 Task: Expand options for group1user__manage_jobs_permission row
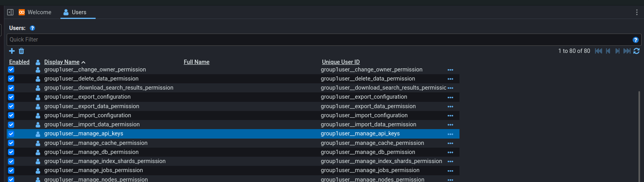[x=450, y=171]
